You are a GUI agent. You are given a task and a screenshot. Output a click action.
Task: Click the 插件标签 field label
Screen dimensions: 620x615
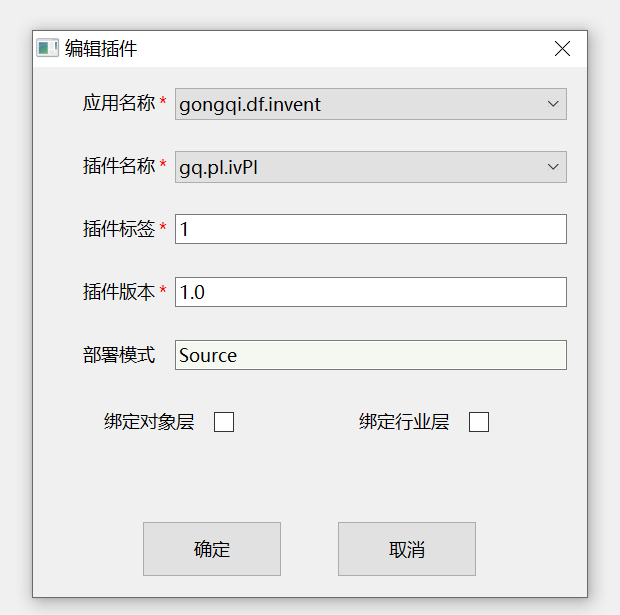tap(119, 229)
